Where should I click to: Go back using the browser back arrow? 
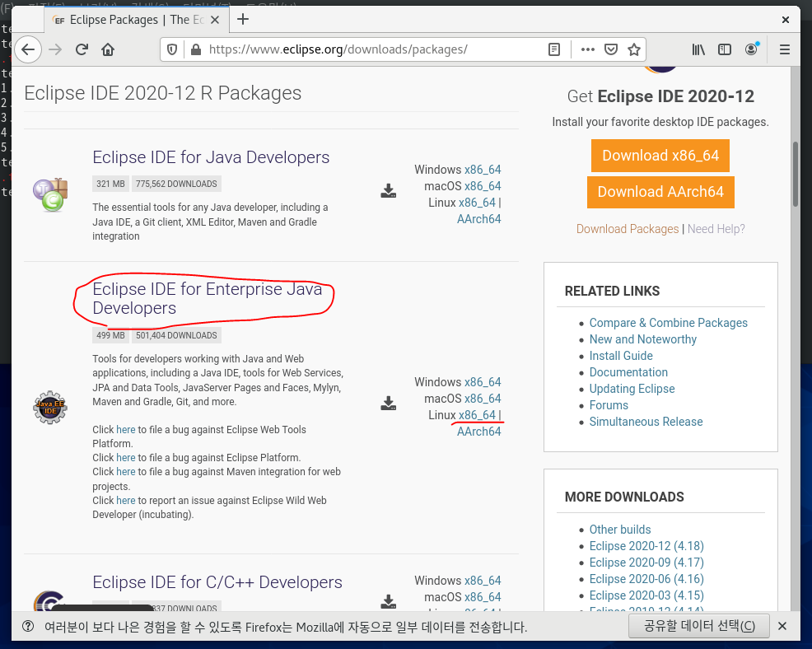pos(28,49)
